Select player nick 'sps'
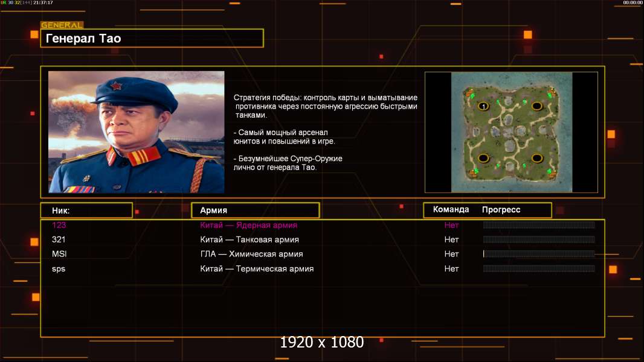The height and width of the screenshot is (362, 644). [59, 269]
